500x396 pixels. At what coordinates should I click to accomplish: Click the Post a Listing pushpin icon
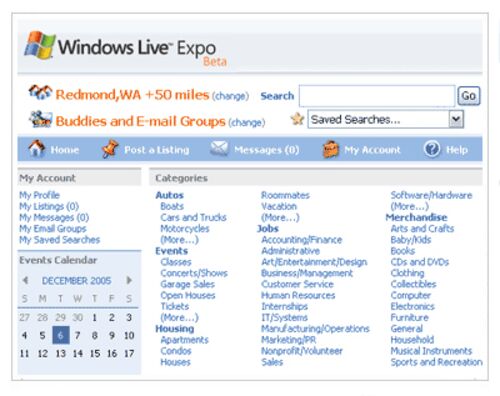click(110, 149)
